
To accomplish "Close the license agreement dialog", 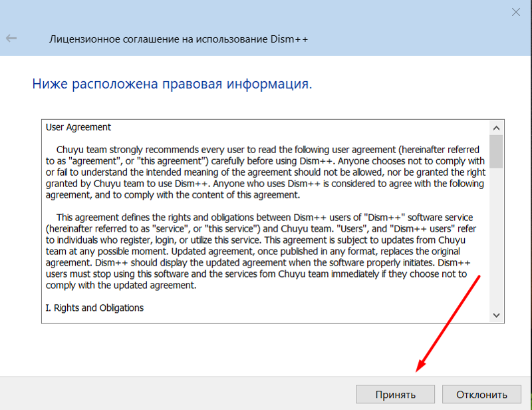I will [x=516, y=13].
